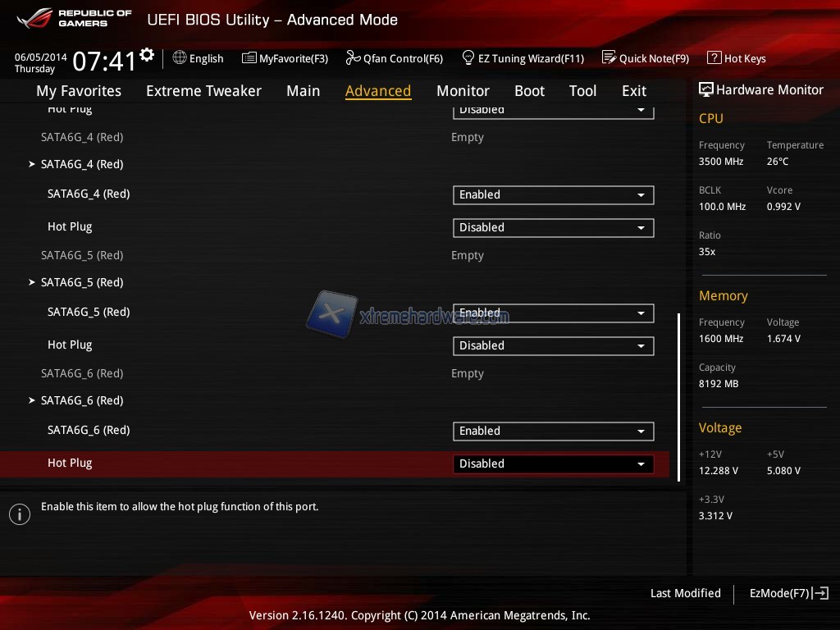Expand the SATA6G_4 (Red) submenu arrow

pos(32,165)
